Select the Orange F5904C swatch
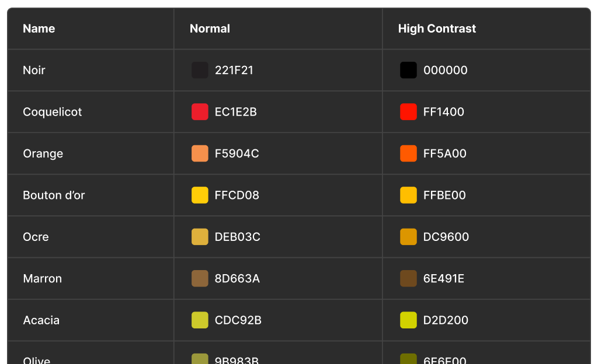This screenshot has width=598, height=364. pos(200,153)
